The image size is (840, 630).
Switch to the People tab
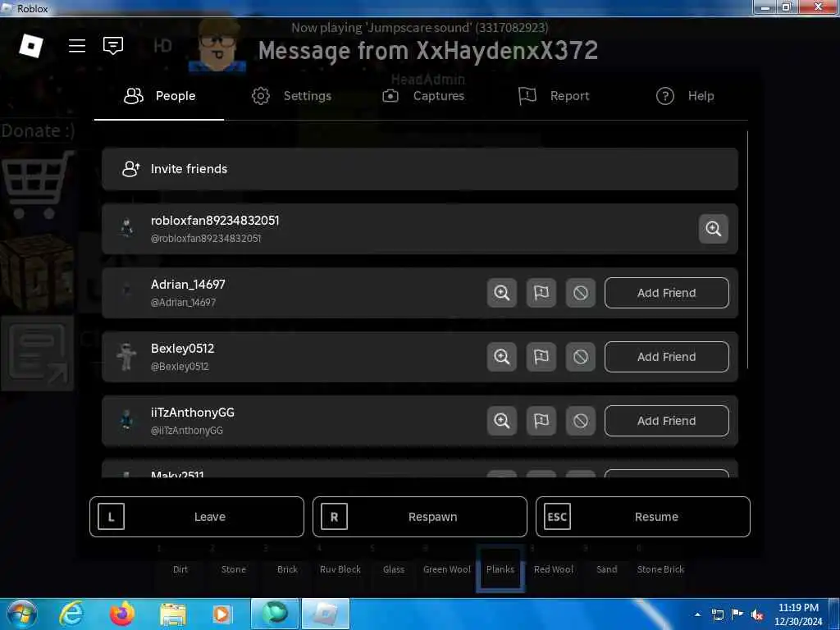[159, 96]
